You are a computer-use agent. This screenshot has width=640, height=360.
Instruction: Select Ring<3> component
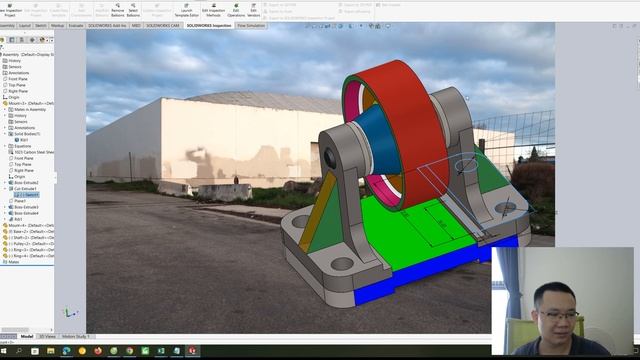(28, 250)
